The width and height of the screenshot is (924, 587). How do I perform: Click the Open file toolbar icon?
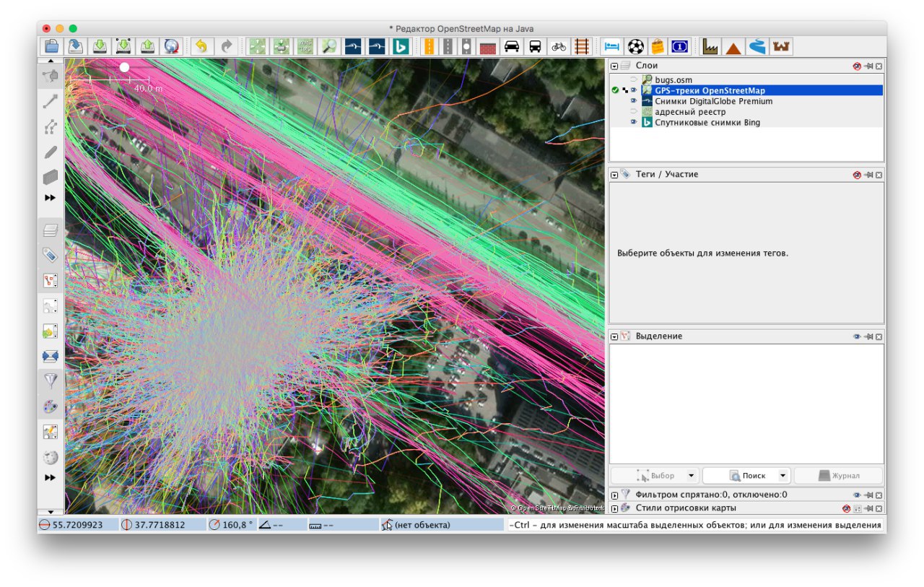tap(51, 47)
